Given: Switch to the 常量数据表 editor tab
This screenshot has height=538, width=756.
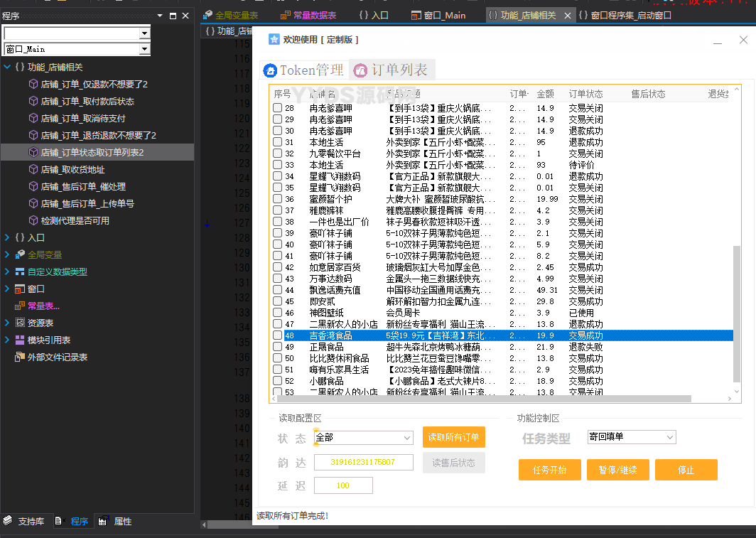Looking at the screenshot, I should click(308, 15).
